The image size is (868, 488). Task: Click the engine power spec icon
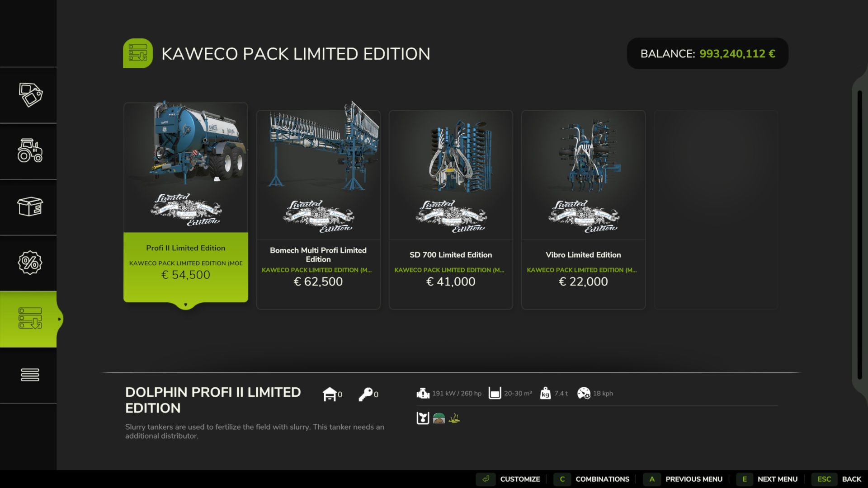pos(423,393)
